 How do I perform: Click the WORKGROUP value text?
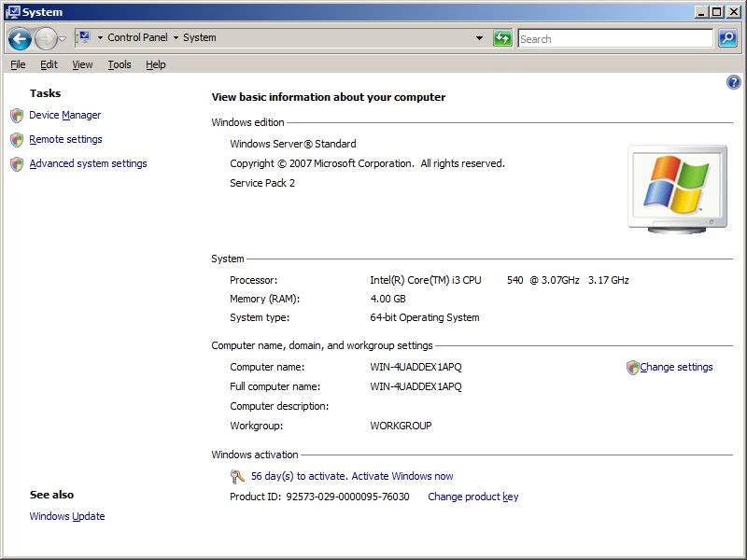[401, 426]
